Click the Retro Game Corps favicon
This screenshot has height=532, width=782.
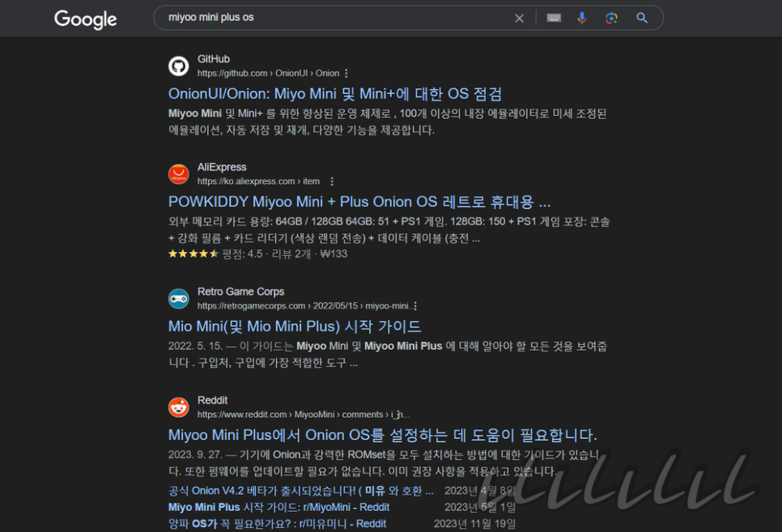click(179, 299)
